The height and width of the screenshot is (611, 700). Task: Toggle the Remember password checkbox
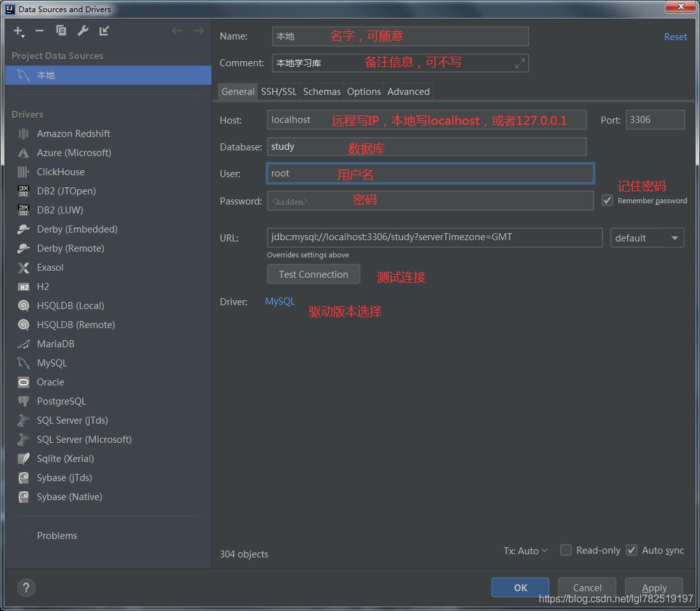[608, 201]
